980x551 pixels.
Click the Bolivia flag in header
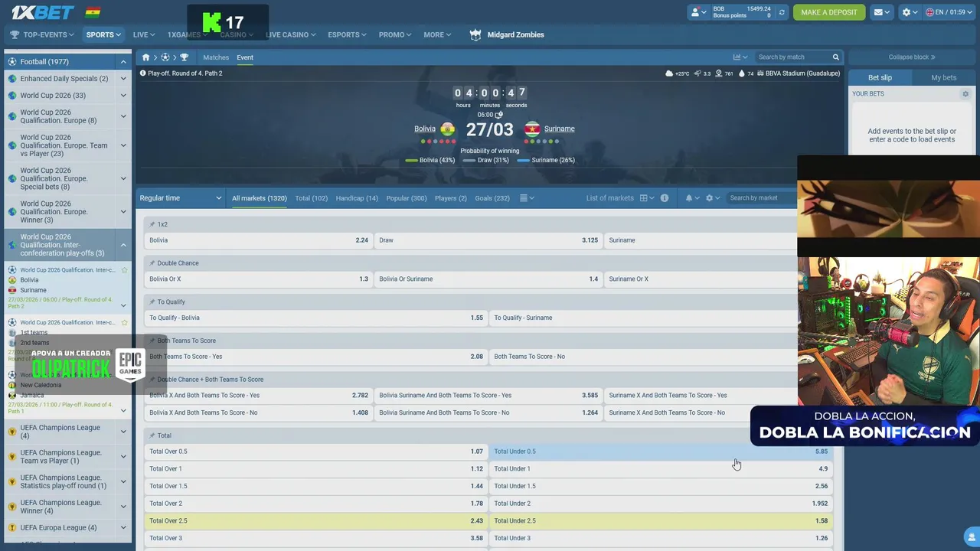tap(93, 12)
